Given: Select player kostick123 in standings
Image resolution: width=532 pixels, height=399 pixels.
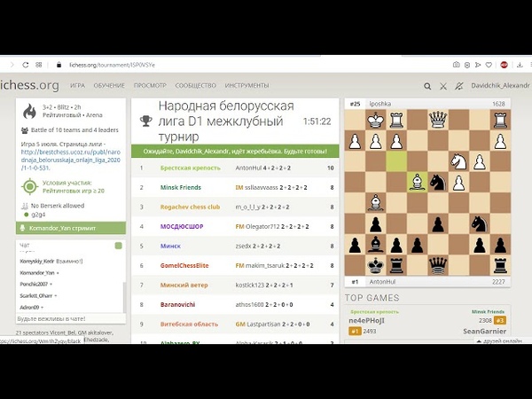Looking at the screenshot, I should pyautogui.click(x=250, y=285).
